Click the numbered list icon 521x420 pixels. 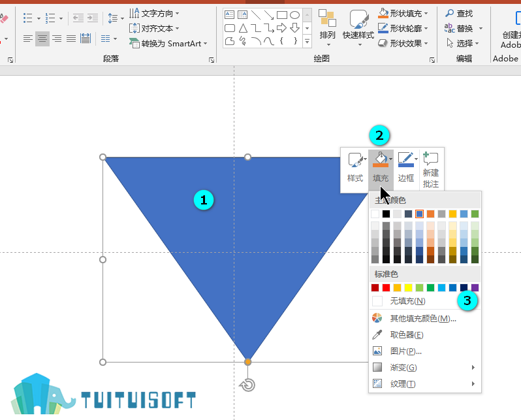(x=50, y=18)
